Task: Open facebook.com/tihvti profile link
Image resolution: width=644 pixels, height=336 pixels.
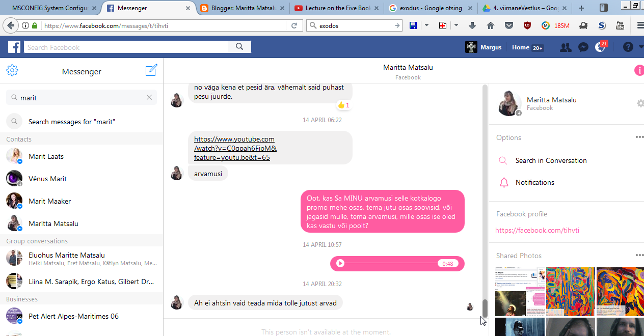Action: pos(537,230)
